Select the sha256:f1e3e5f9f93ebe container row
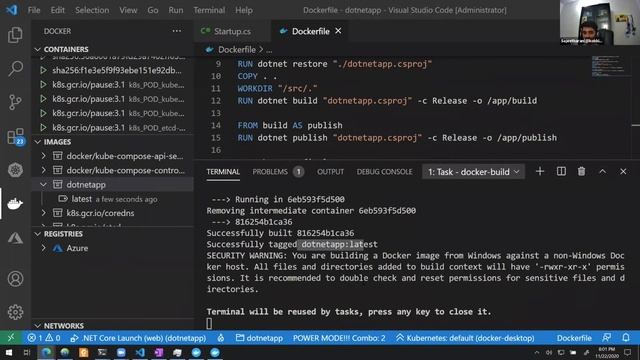640x360 pixels. (x=112, y=70)
